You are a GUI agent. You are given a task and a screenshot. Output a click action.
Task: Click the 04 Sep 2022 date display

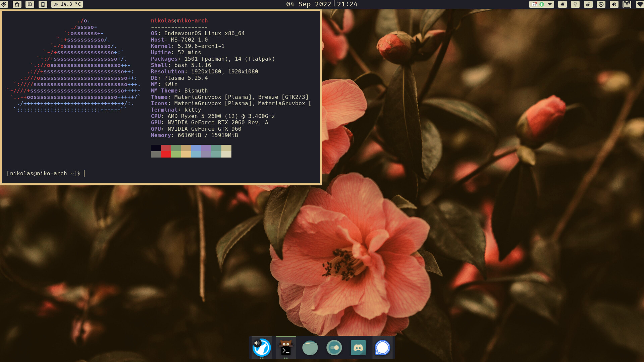309,4
